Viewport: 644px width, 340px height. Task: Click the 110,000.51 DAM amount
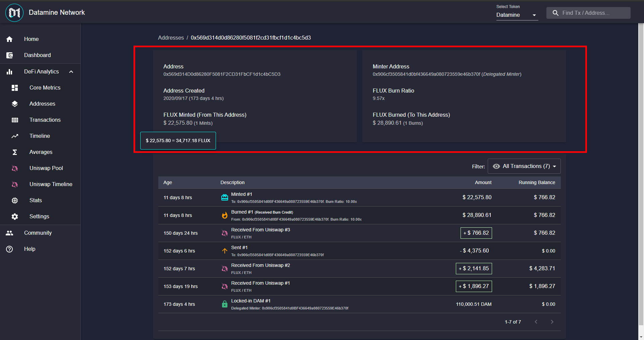(x=474, y=304)
